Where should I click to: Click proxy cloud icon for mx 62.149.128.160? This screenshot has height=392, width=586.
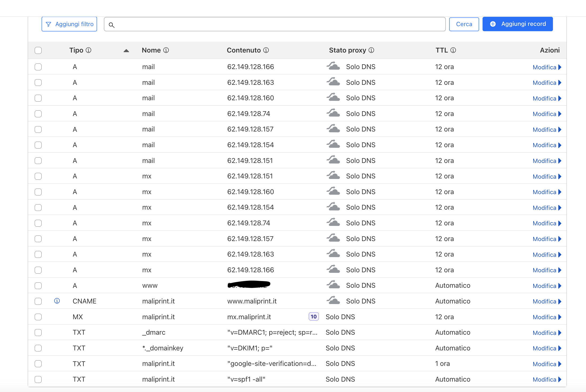pyautogui.click(x=333, y=191)
